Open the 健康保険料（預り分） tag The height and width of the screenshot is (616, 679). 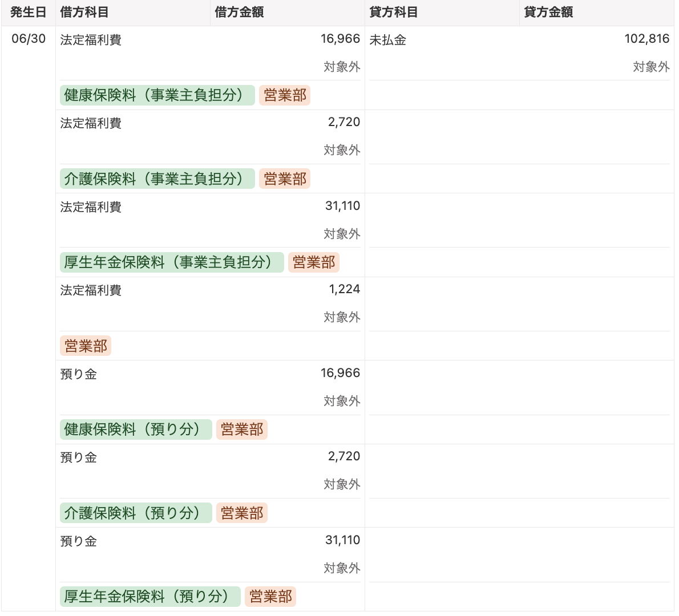click(136, 429)
